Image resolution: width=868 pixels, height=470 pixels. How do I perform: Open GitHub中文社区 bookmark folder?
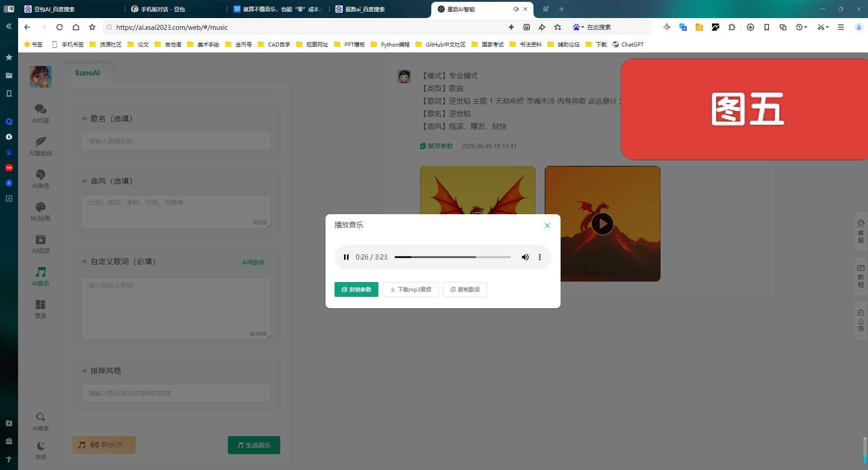[441, 44]
